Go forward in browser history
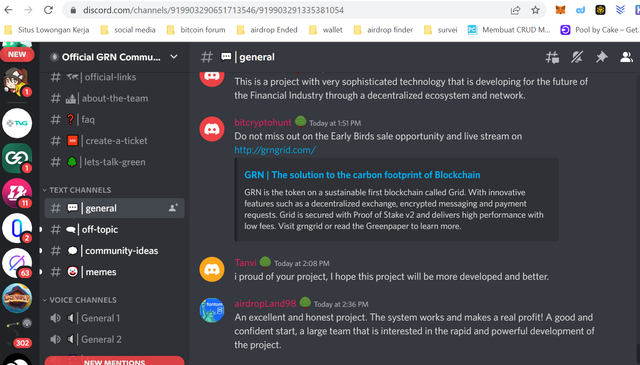640x365 pixels. pos(28,10)
